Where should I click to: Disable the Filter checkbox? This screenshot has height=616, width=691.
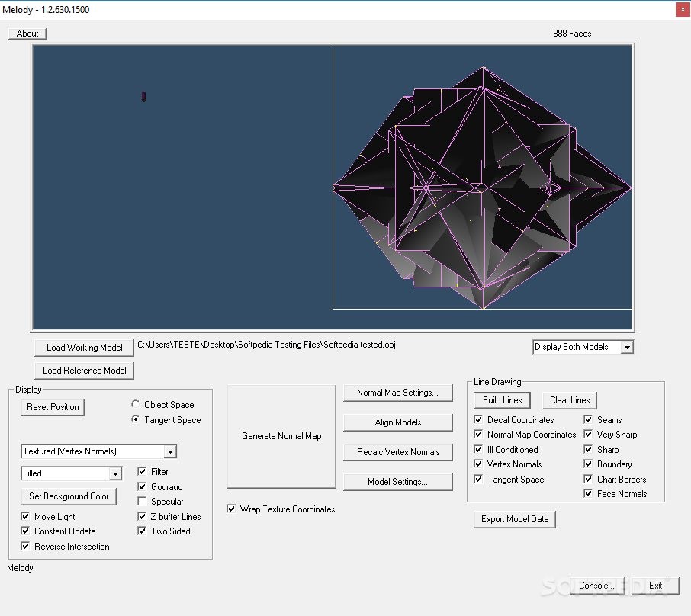coord(142,471)
